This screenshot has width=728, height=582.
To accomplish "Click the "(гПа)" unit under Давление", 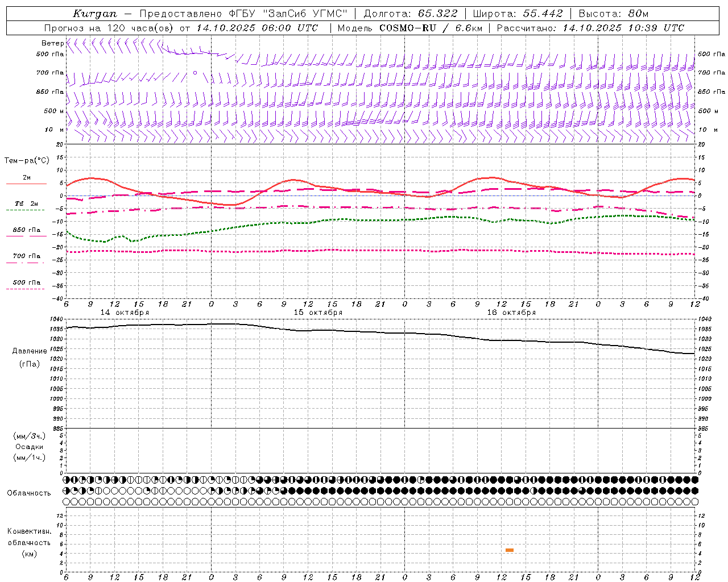I will click(30, 364).
